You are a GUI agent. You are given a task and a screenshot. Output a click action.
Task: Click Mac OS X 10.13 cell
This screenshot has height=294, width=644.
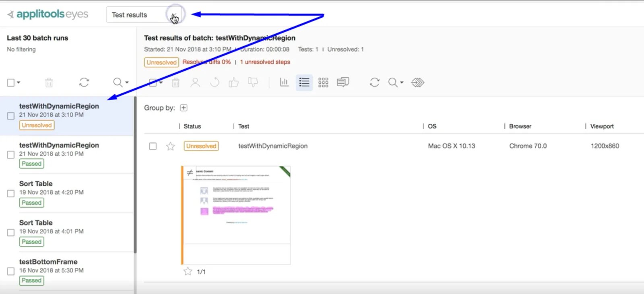pos(452,146)
